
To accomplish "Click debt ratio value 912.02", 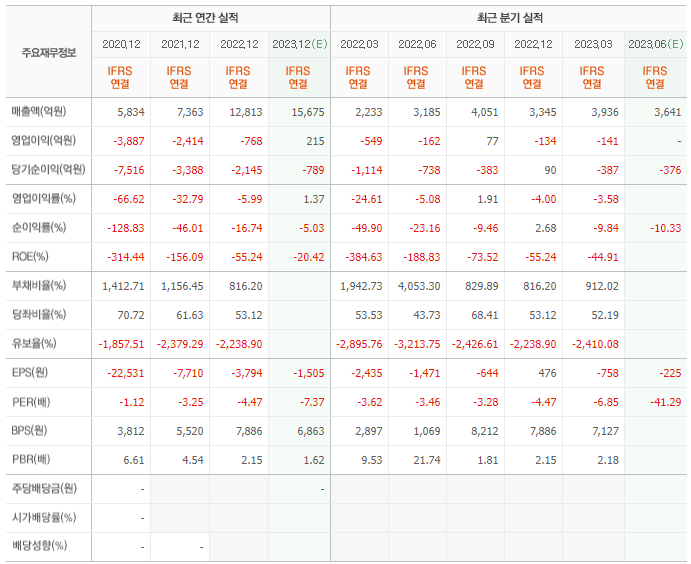I will (x=602, y=286).
